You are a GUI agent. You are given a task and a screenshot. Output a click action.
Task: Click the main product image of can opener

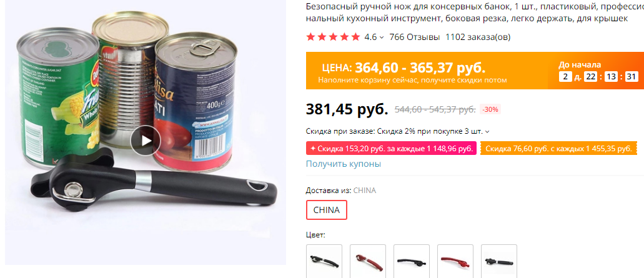tap(146, 132)
